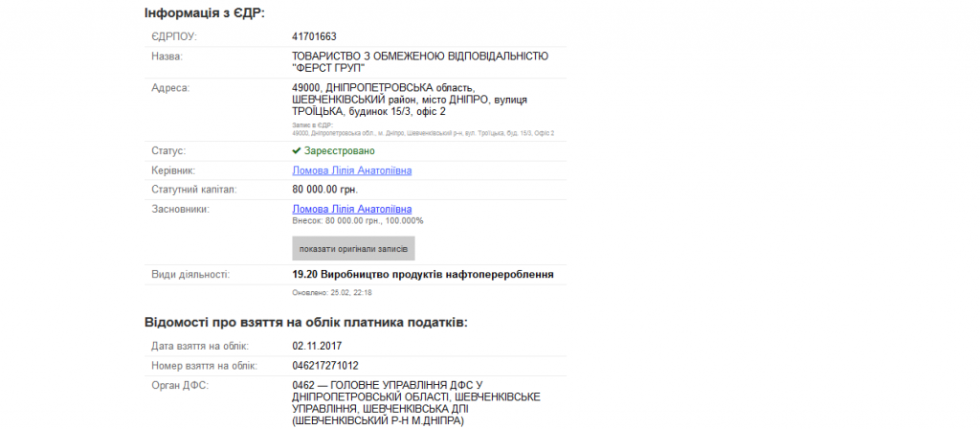Open the Засновники link Ломова Лілія Анатоліївна
This screenshot has height=429, width=980.
click(x=351, y=209)
